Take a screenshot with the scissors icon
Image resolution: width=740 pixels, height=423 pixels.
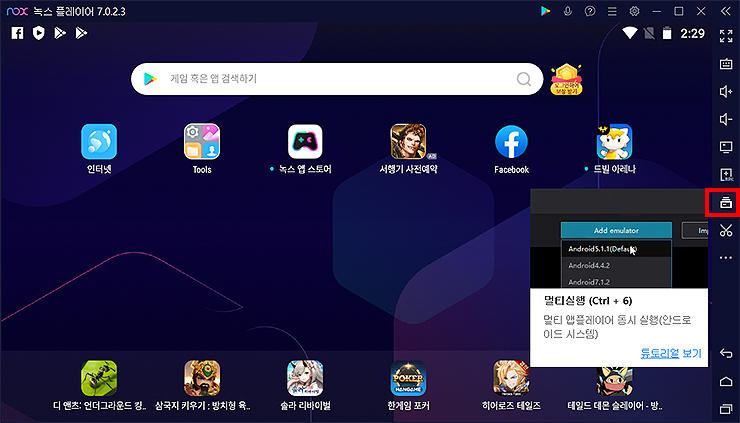[x=726, y=230]
